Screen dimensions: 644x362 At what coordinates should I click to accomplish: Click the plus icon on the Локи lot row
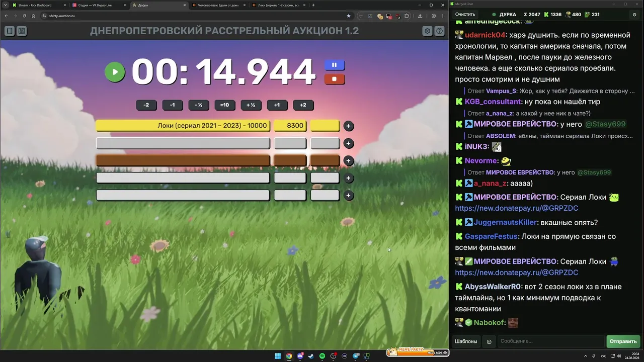(348, 126)
